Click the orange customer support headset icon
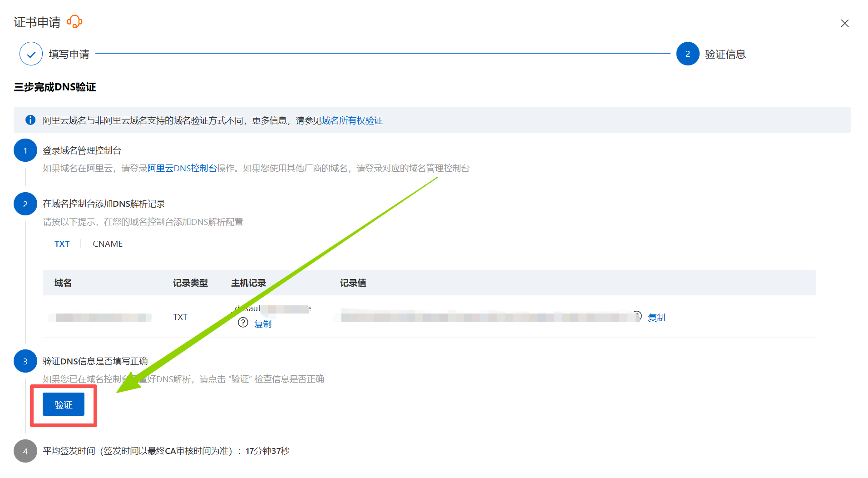 pyautogui.click(x=74, y=21)
